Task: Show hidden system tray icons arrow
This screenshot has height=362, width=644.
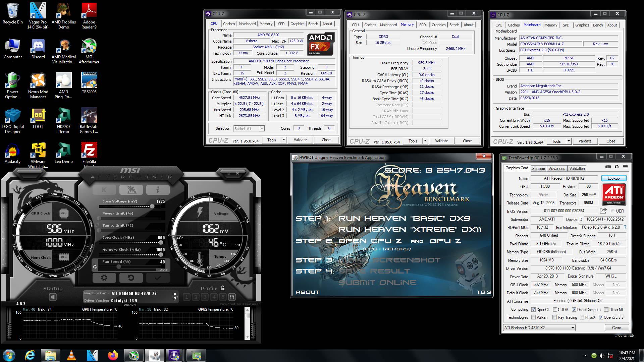Action: [x=586, y=356]
